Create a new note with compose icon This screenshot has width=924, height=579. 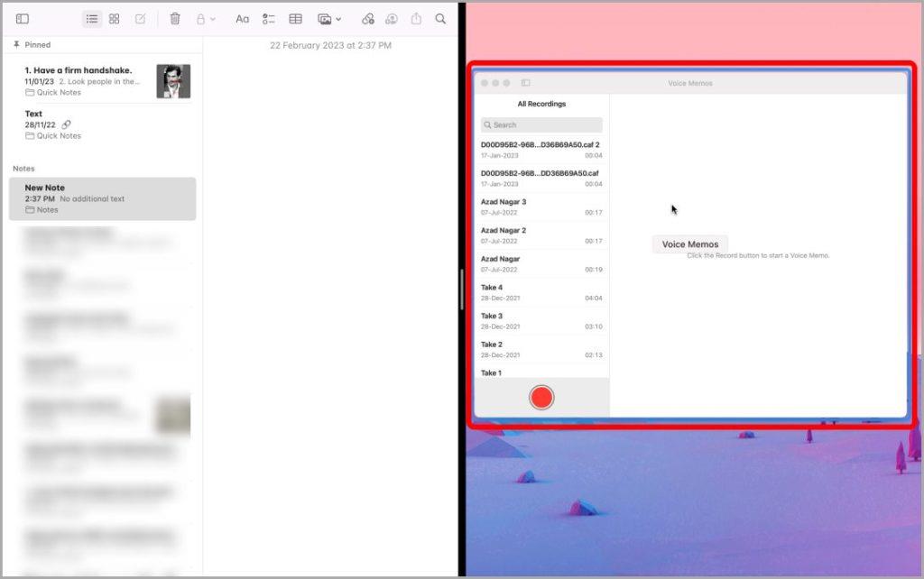(140, 19)
